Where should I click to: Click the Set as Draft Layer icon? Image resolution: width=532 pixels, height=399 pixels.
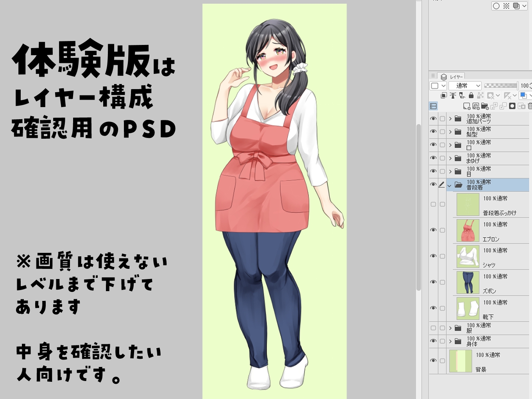click(462, 95)
